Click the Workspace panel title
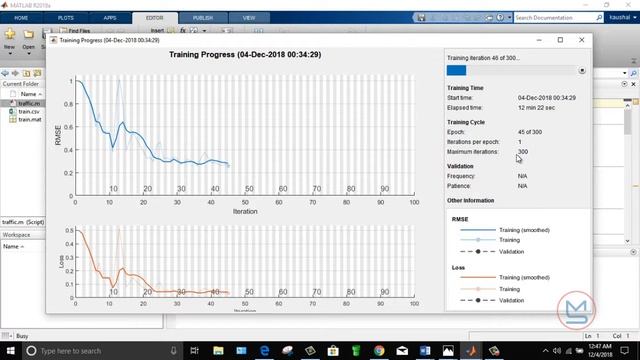Viewport: 640px width, 360px height. 16,235
